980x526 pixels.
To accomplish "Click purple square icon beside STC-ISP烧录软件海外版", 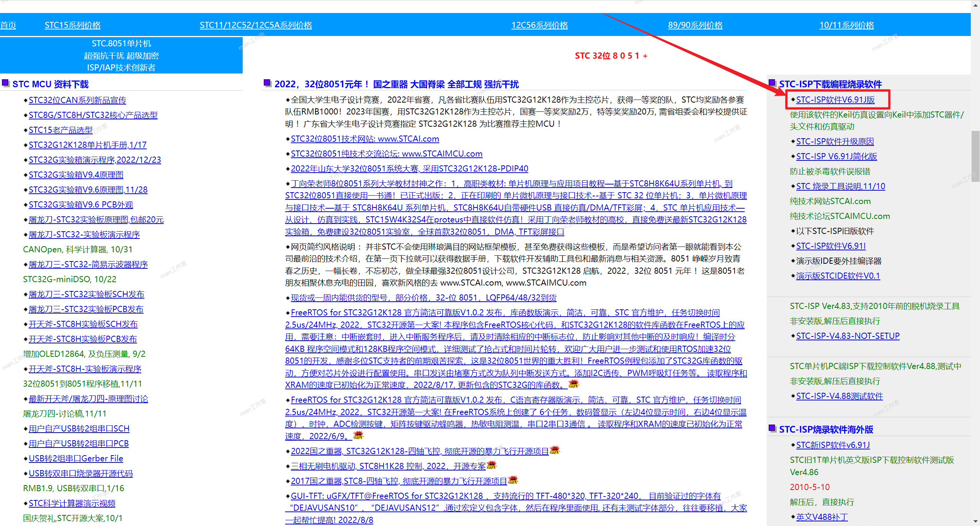I will 772,428.
